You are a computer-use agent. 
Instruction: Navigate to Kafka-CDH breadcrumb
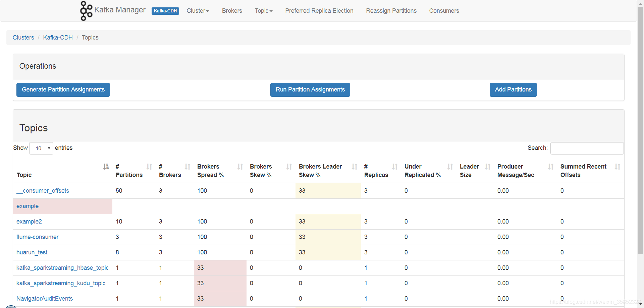point(58,38)
